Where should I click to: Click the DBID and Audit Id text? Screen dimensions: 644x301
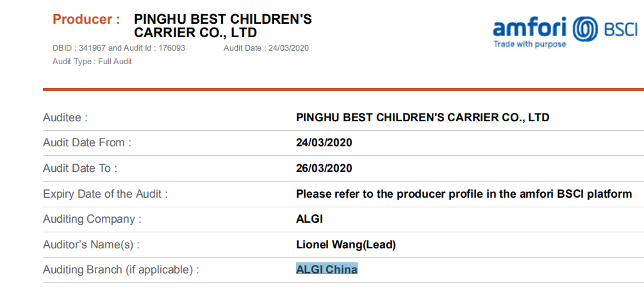pyautogui.click(x=119, y=48)
